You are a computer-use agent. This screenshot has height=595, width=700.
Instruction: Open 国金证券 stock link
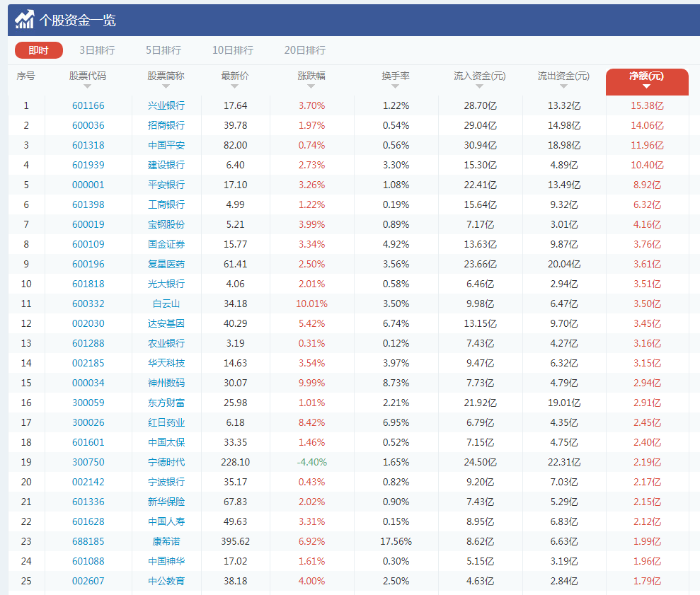pos(166,244)
